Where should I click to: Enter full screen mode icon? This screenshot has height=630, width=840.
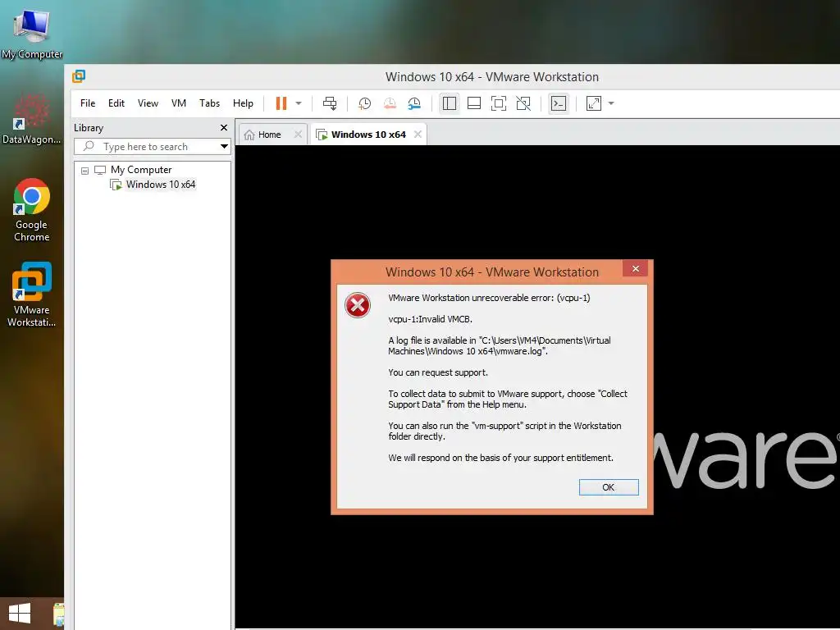[499, 103]
